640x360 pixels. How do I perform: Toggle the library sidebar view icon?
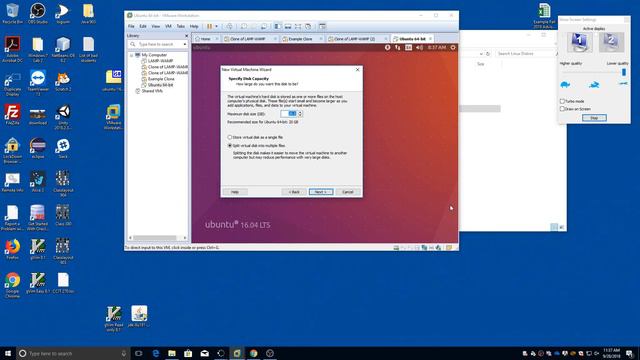click(x=278, y=27)
